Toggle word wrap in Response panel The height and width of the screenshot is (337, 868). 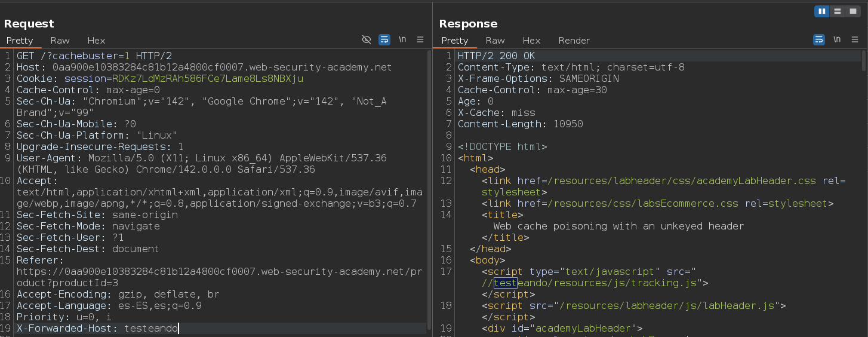pyautogui.click(x=819, y=39)
